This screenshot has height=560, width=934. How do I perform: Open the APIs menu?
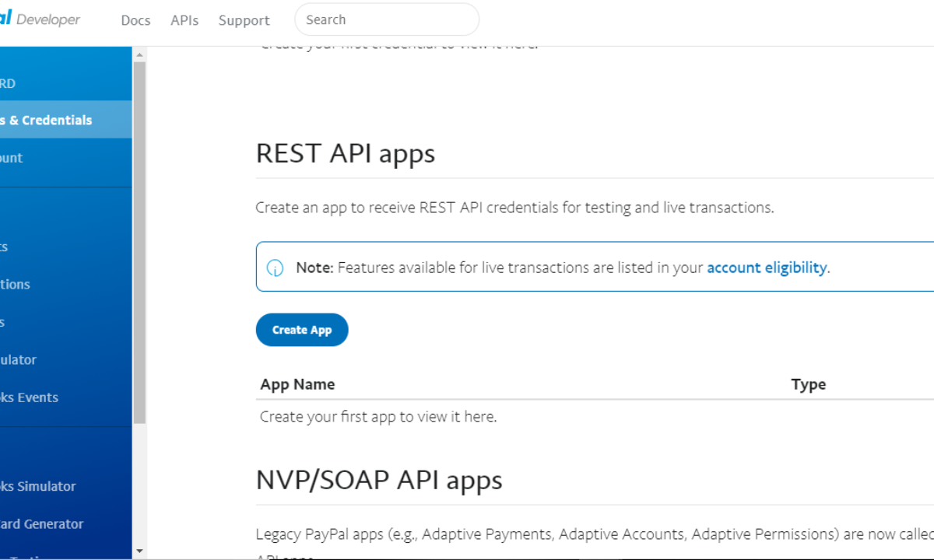tap(184, 20)
